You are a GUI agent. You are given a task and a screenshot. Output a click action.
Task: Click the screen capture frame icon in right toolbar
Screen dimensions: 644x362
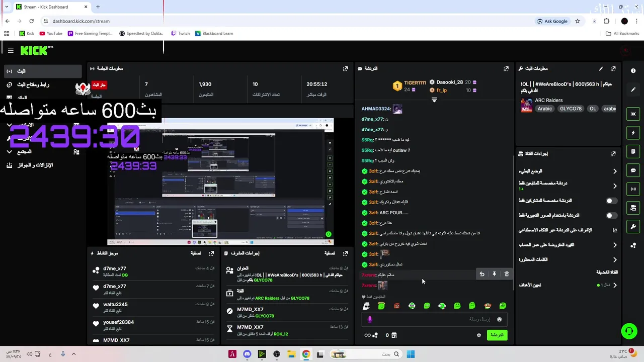[x=633, y=114]
